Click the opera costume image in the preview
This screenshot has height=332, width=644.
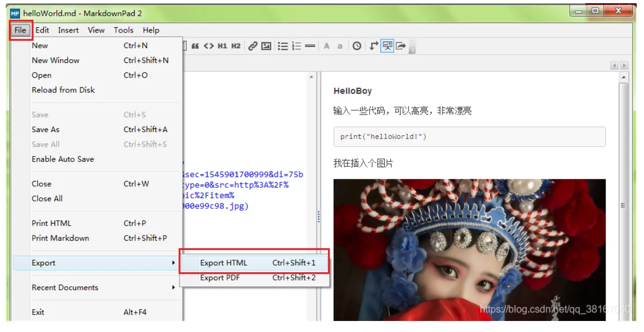tap(469, 250)
